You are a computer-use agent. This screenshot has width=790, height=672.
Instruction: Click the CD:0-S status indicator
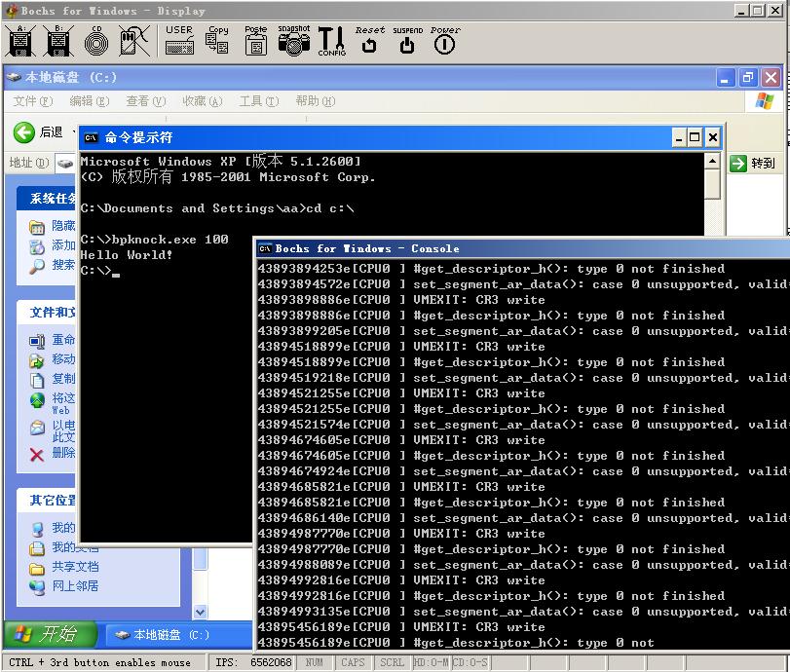tap(470, 662)
